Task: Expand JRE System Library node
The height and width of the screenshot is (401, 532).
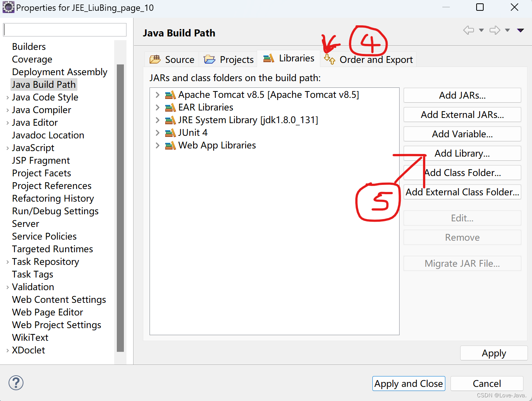Action: [x=157, y=120]
